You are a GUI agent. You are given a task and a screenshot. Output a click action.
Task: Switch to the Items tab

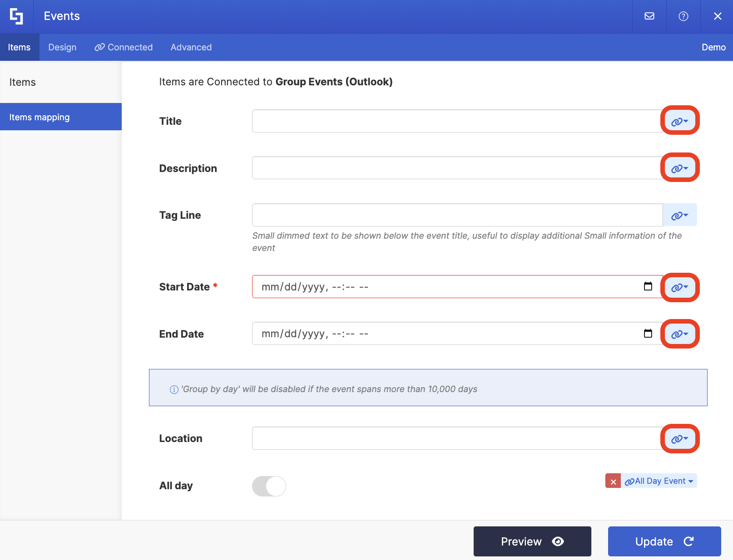tap(19, 47)
